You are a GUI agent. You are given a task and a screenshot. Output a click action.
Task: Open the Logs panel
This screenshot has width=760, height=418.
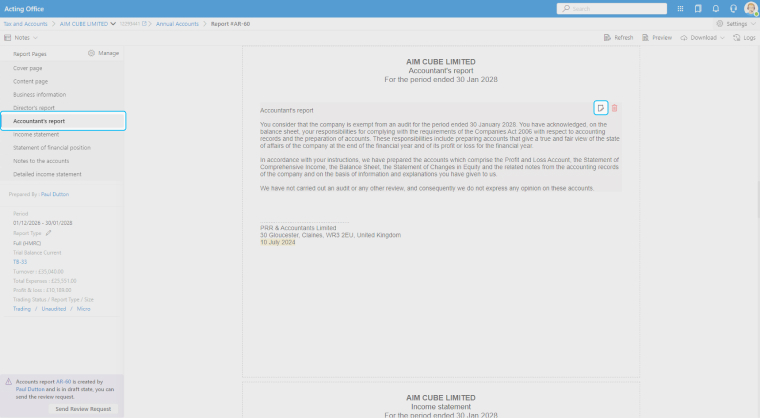tap(744, 37)
